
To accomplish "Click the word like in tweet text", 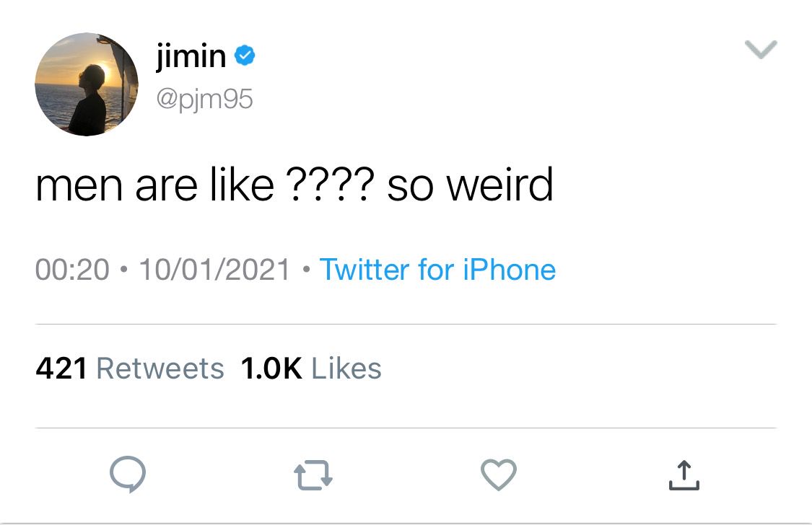I will pyautogui.click(x=242, y=184).
